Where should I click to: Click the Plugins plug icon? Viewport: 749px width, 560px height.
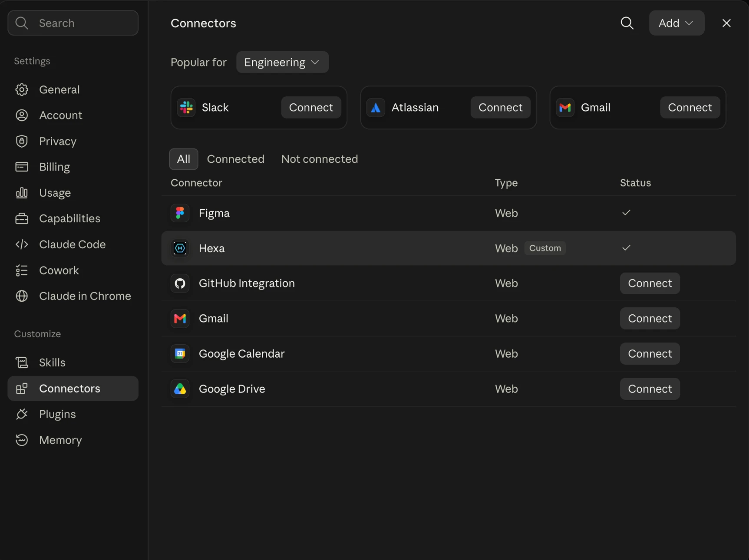22,414
